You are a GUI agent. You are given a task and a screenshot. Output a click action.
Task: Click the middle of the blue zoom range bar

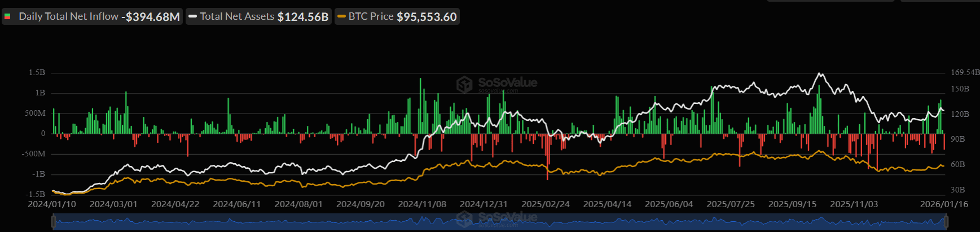pos(500,222)
